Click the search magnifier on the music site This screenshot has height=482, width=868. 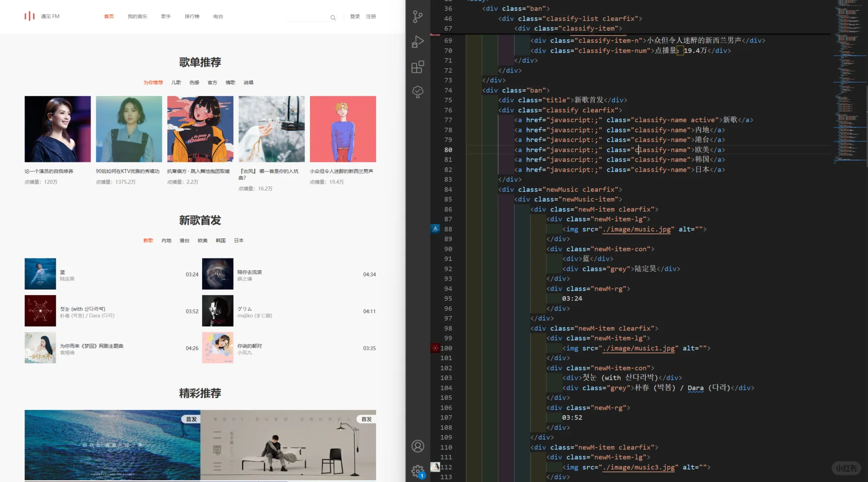tap(333, 17)
